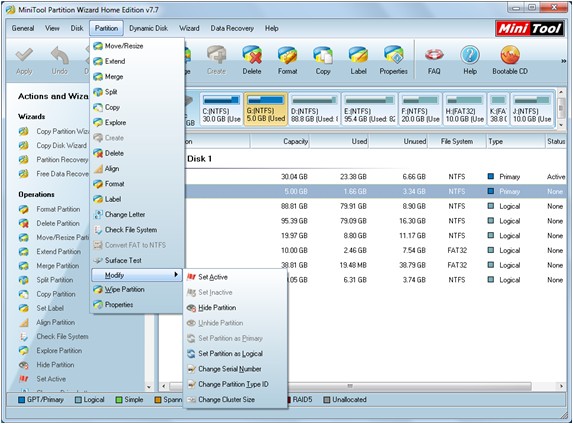Screen dimensions: 573x424
Task: Open the Help menu in menu bar
Action: [x=272, y=28]
